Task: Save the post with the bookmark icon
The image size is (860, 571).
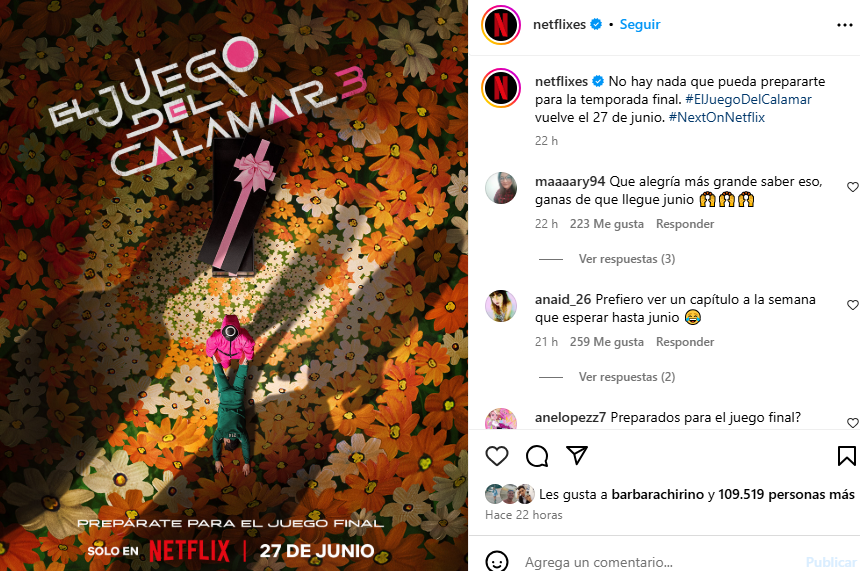Action: (x=847, y=456)
